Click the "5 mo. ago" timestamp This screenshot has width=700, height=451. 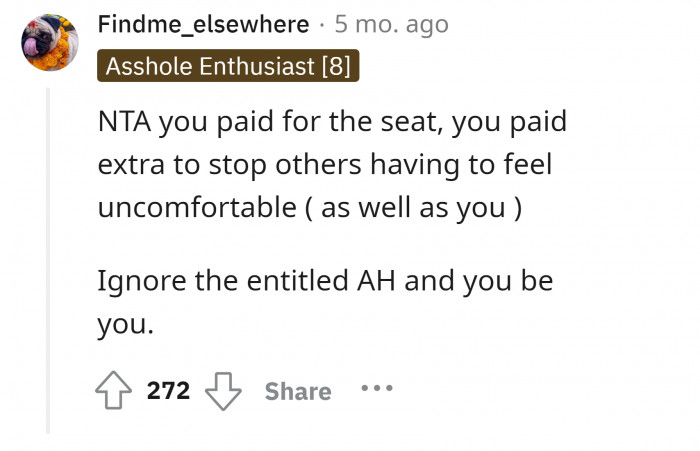[x=391, y=24]
